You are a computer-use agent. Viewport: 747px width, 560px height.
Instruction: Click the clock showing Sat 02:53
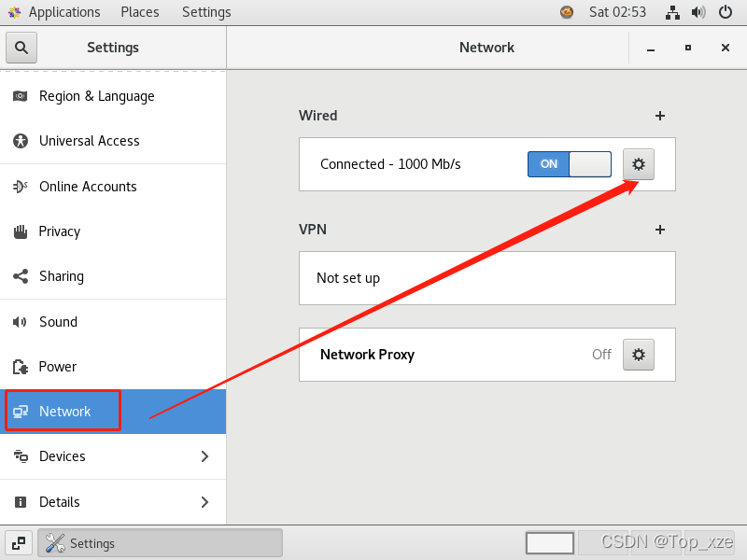pos(617,12)
